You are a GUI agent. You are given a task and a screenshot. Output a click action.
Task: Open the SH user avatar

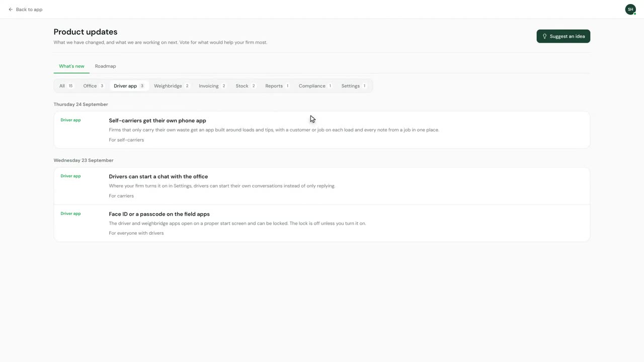(x=630, y=10)
